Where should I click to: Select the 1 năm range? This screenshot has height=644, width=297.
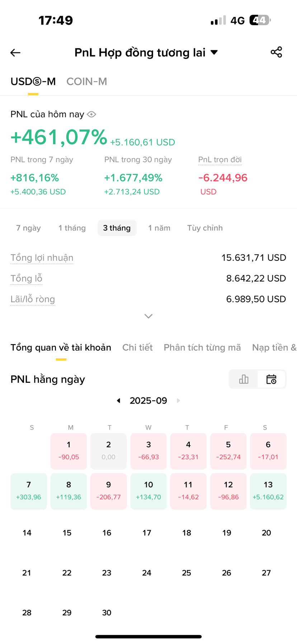[x=159, y=228]
